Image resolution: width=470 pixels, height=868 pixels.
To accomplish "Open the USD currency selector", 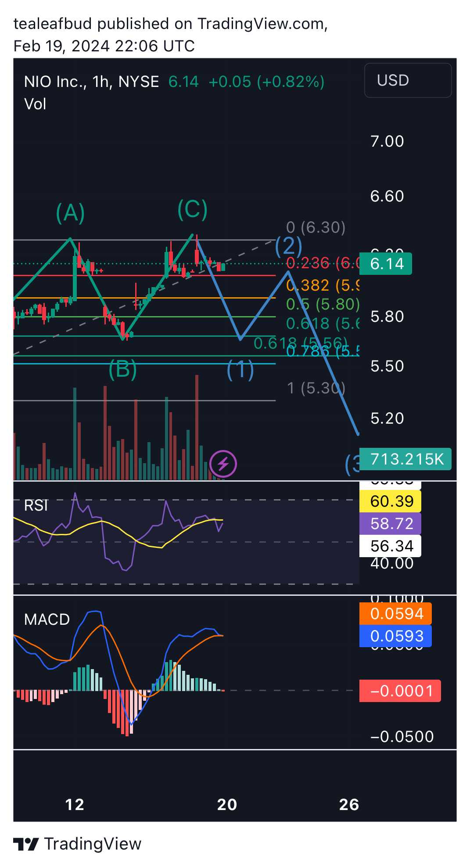I will click(x=408, y=80).
